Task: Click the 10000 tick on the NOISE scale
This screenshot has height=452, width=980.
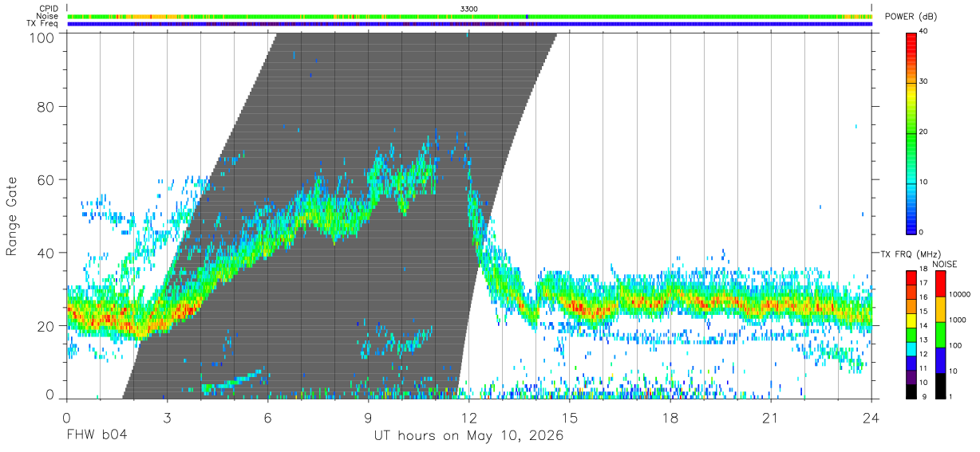Action: [x=960, y=295]
